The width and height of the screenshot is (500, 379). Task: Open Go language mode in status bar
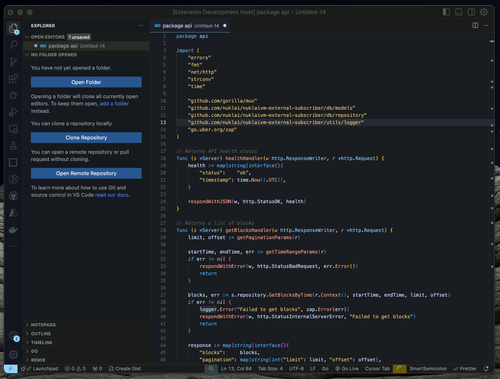click(325, 368)
